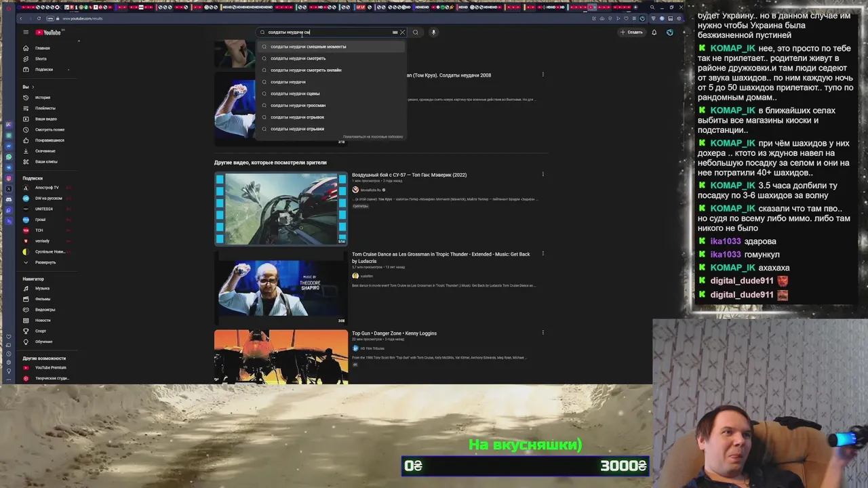Open title Воздушный бой с СУ-57
This screenshot has height=488, width=868.
(x=409, y=175)
